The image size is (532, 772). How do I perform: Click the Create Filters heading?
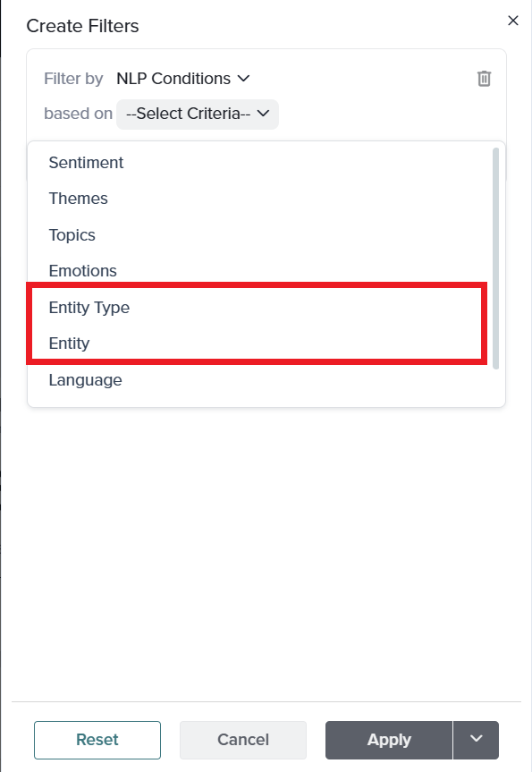coord(82,26)
